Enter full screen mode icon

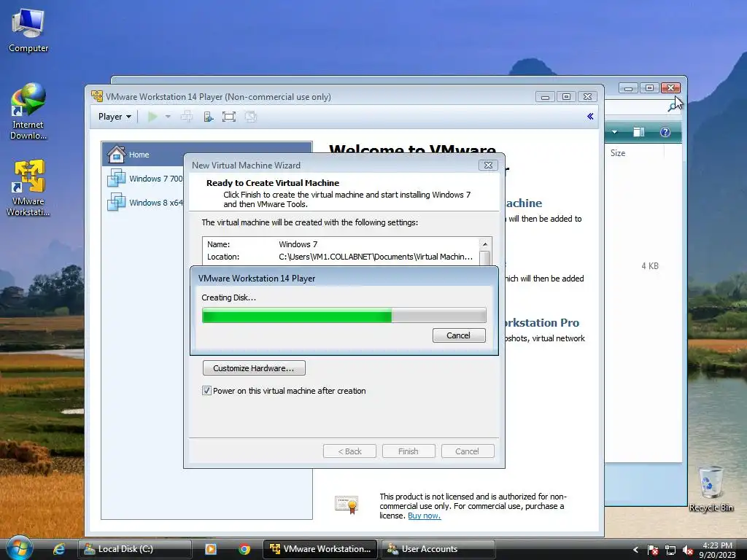click(x=228, y=117)
